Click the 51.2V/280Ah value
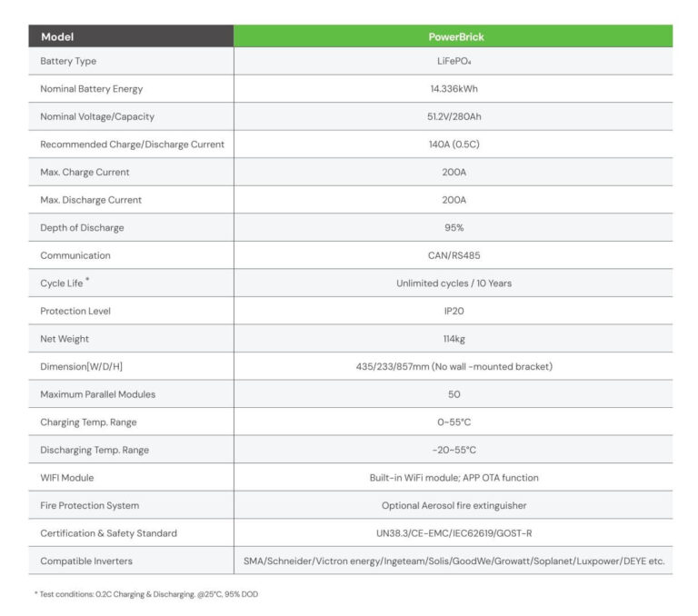The width and height of the screenshot is (698, 616). pyautogui.click(x=454, y=116)
